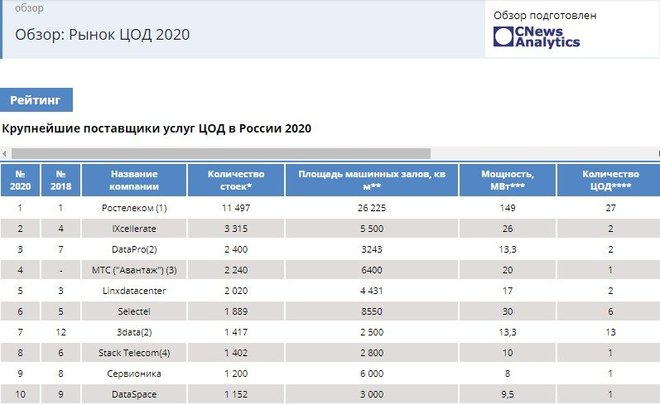The height and width of the screenshot is (405, 660).
Task: Click the Selectel company cell
Action: point(134,311)
